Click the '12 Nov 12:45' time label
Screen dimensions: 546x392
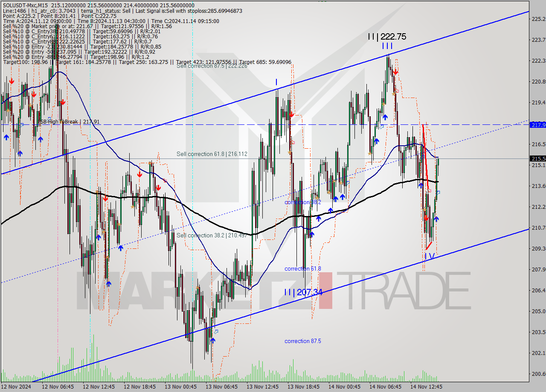click(99, 387)
